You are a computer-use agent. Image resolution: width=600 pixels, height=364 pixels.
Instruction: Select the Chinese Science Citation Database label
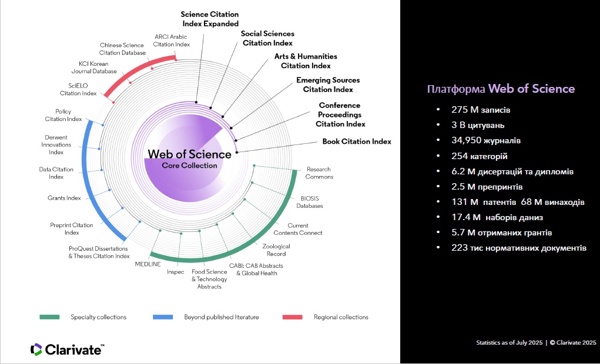122,49
